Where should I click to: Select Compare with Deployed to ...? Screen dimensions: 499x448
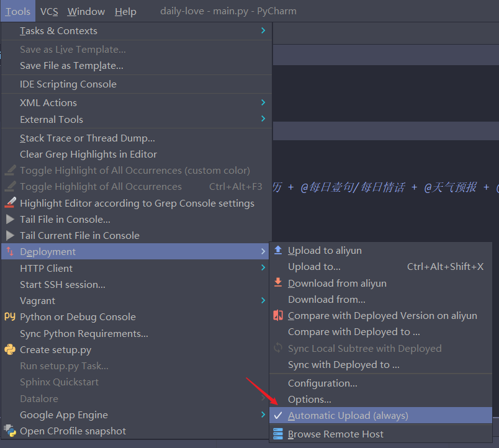click(x=380, y=332)
